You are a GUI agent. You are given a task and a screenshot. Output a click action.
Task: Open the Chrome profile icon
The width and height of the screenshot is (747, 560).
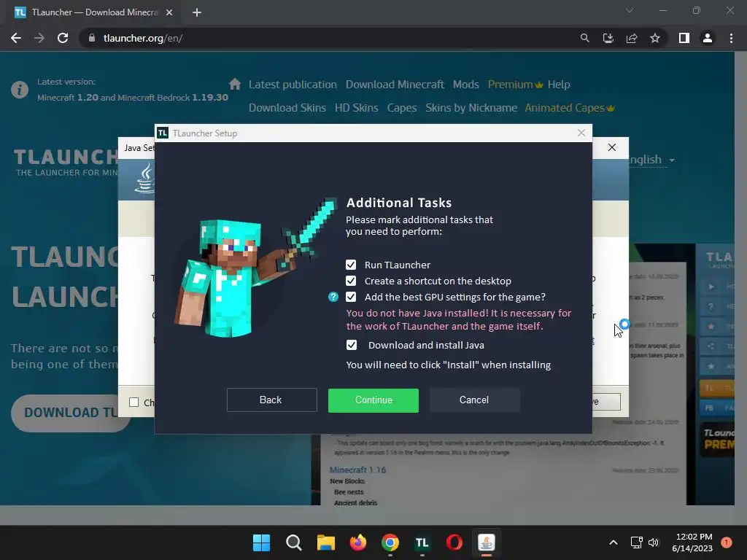(x=708, y=38)
